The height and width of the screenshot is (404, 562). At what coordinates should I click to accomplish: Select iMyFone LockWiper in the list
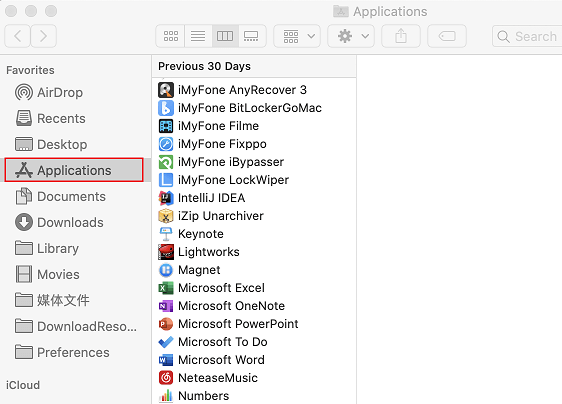point(223,180)
